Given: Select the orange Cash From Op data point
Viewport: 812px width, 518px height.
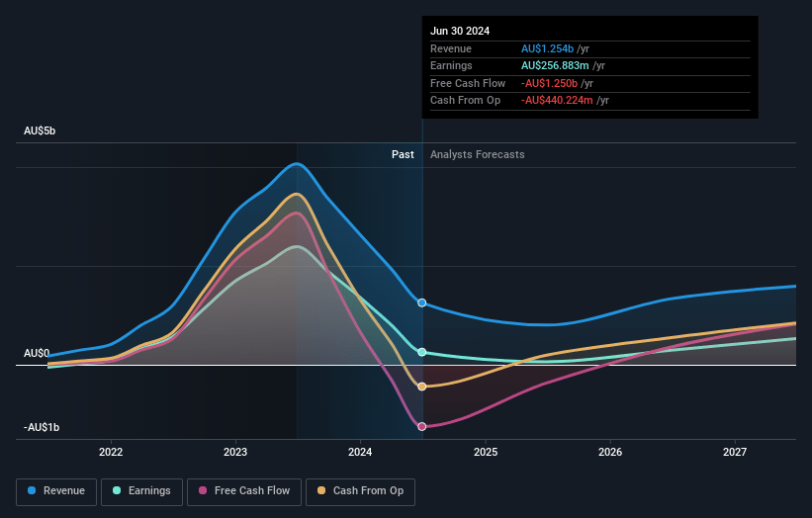Looking at the screenshot, I should pos(422,387).
